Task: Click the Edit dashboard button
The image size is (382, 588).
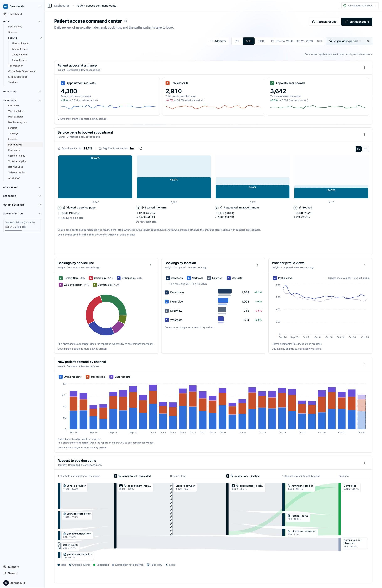Action: click(x=357, y=22)
